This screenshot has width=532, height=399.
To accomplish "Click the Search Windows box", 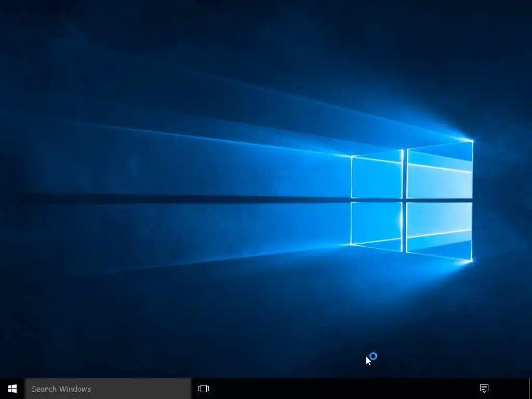I will tap(108, 389).
